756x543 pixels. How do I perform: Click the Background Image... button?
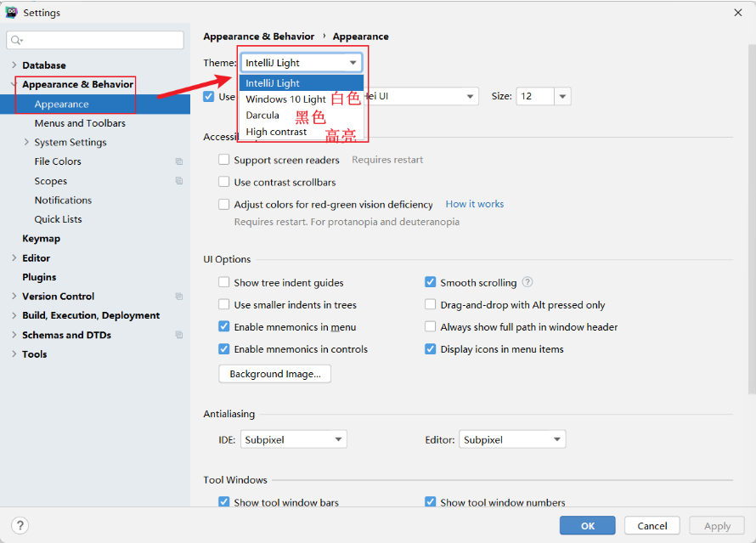[275, 374]
